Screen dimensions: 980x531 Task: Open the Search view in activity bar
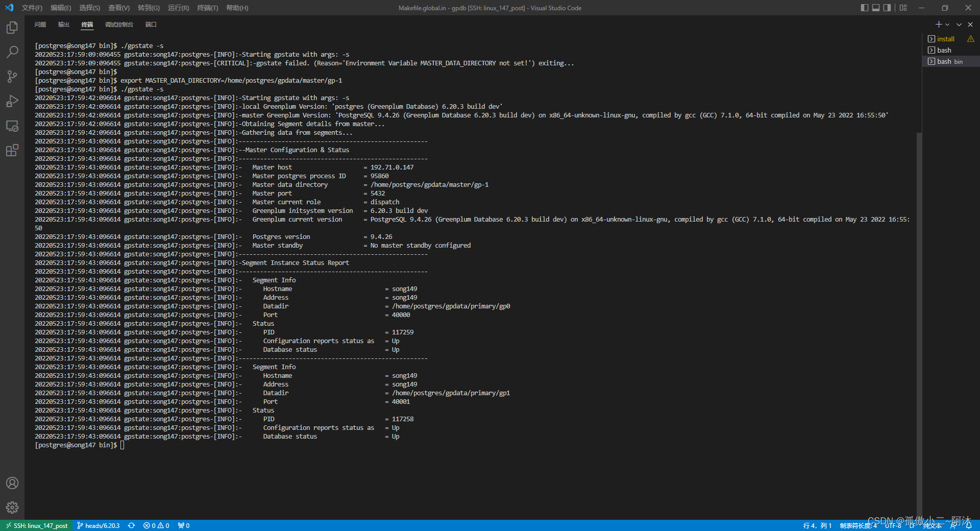pyautogui.click(x=12, y=52)
